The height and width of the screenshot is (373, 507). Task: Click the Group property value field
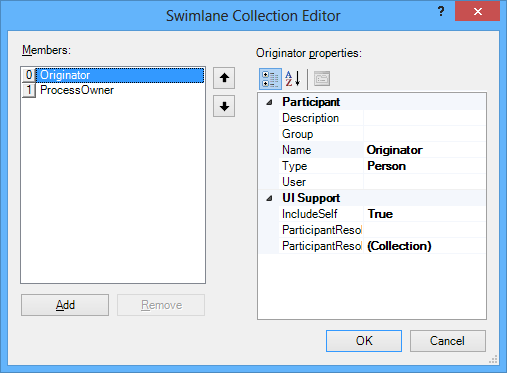(424, 134)
